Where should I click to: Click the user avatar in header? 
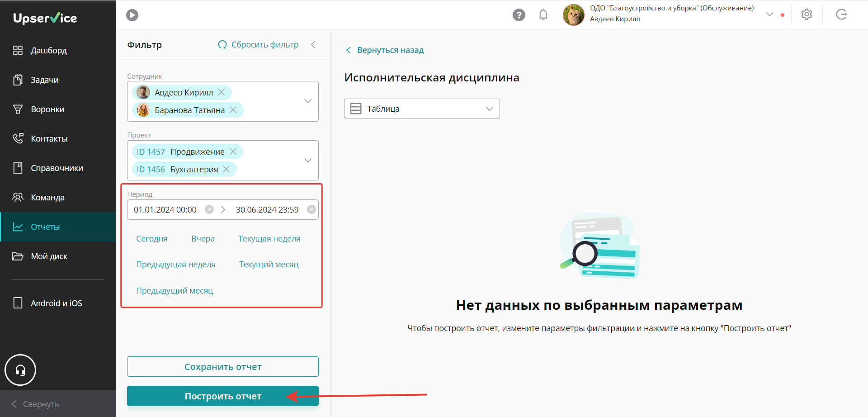pos(573,15)
